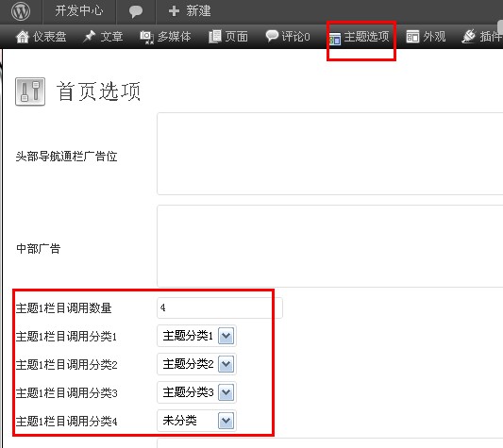Expand the 主题1栏目调用分类2 dropdown
This screenshot has height=448, width=503.
[x=226, y=364]
